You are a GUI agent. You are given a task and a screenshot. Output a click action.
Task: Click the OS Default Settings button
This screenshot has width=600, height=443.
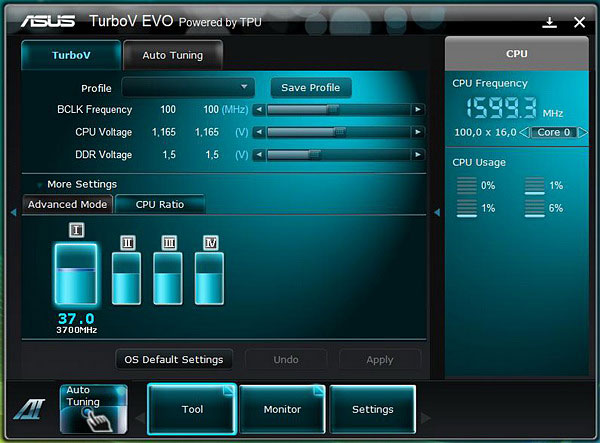pyautogui.click(x=174, y=360)
